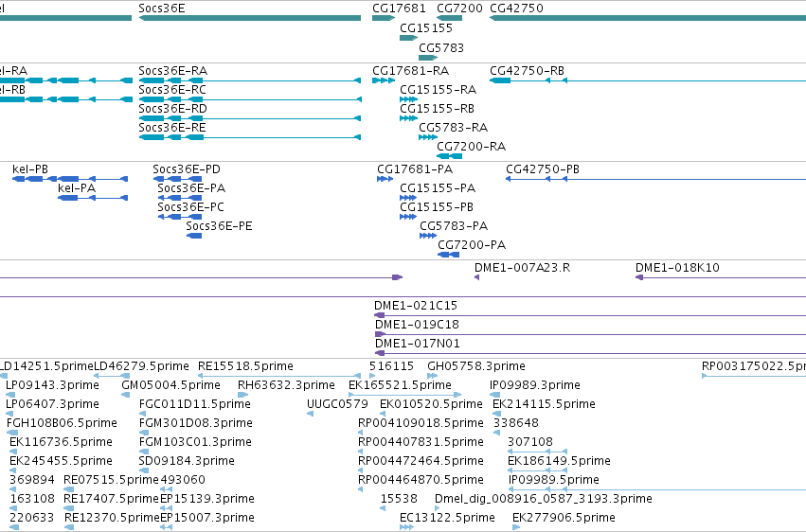Select EST EC13122.5prime
The height and width of the screenshot is (532, 806).
(x=447, y=519)
